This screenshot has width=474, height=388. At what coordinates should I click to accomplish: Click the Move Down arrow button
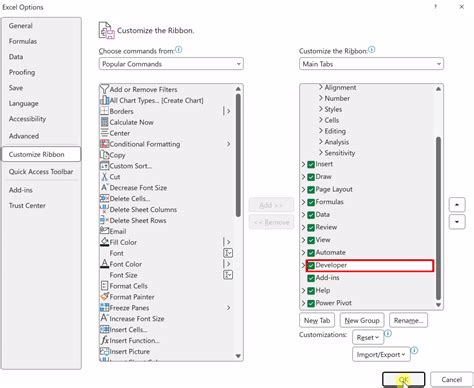[457, 222]
